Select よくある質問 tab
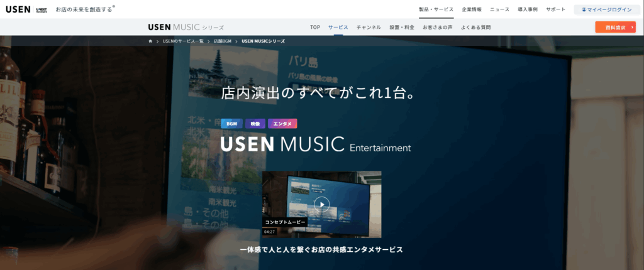Screen dimensions: 644x270 pos(475,28)
